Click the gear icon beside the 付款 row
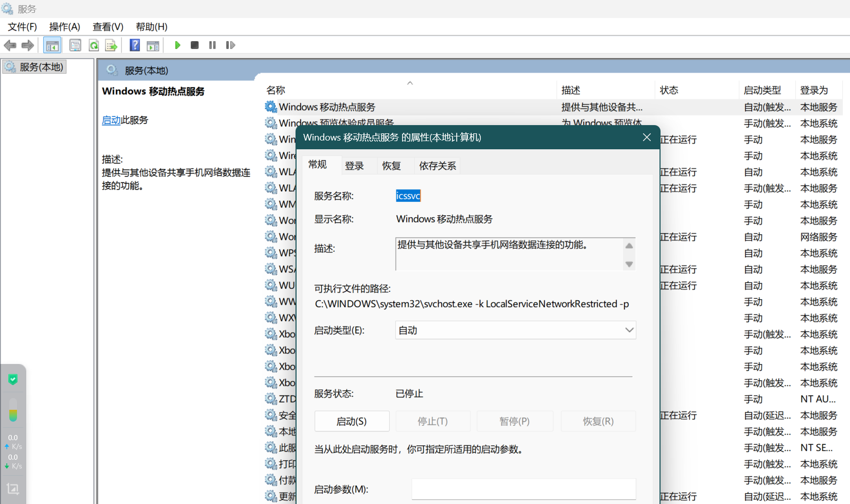The height and width of the screenshot is (504, 850). 271,480
